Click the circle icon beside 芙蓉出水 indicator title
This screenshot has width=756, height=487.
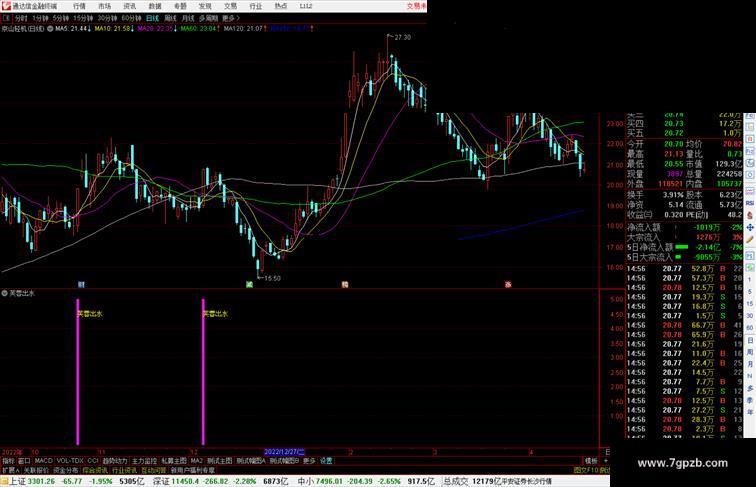coord(4,293)
